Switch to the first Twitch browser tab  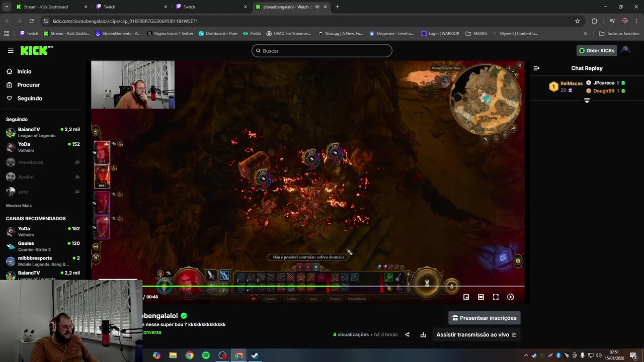click(x=131, y=7)
